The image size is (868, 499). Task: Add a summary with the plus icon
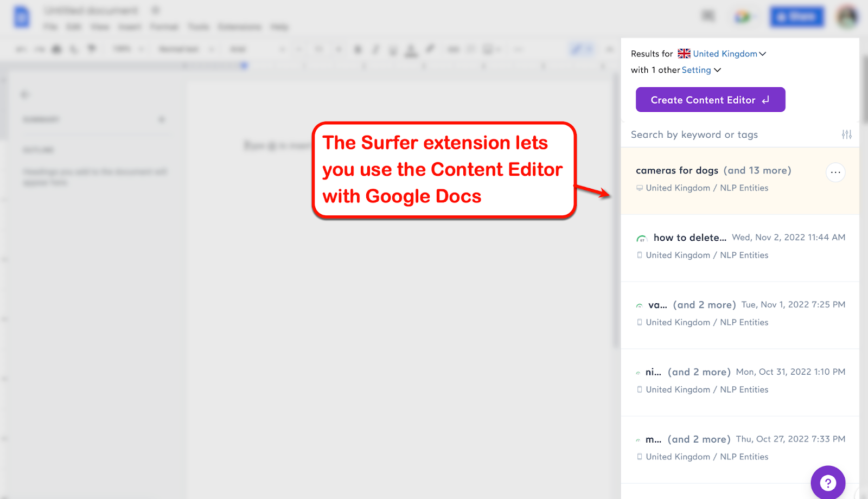[162, 119]
